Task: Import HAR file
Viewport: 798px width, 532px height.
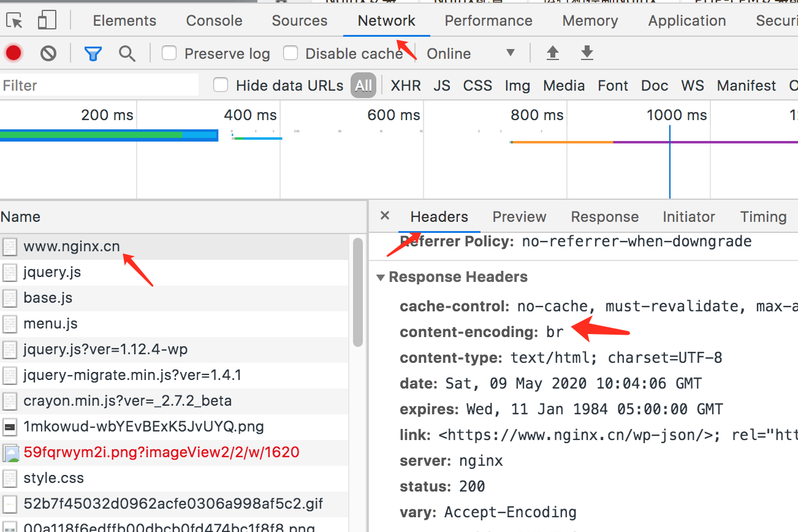Action: point(552,53)
